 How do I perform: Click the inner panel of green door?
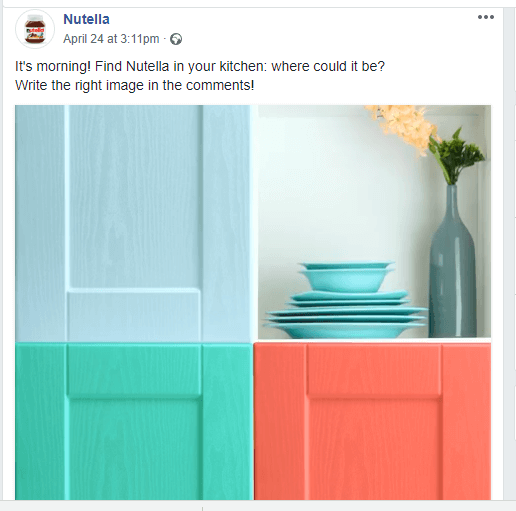point(135,447)
